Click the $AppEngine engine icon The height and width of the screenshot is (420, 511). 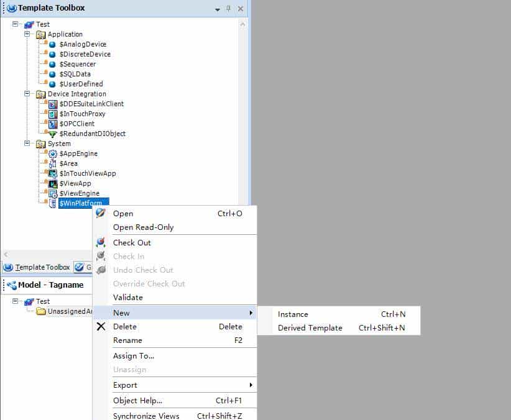(x=53, y=153)
